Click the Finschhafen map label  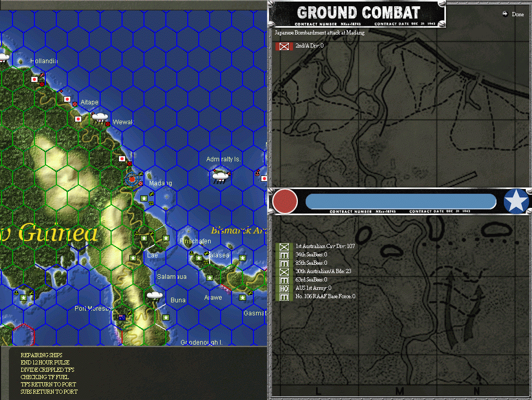(x=195, y=241)
